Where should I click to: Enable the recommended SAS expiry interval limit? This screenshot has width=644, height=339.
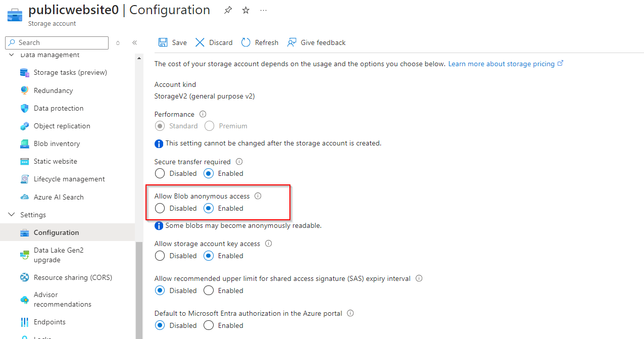[209, 290]
